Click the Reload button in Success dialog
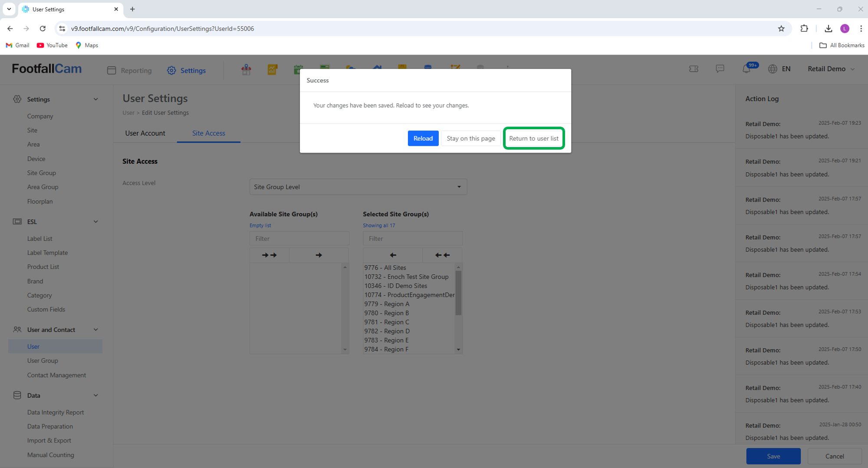The height and width of the screenshot is (468, 868). pyautogui.click(x=423, y=138)
